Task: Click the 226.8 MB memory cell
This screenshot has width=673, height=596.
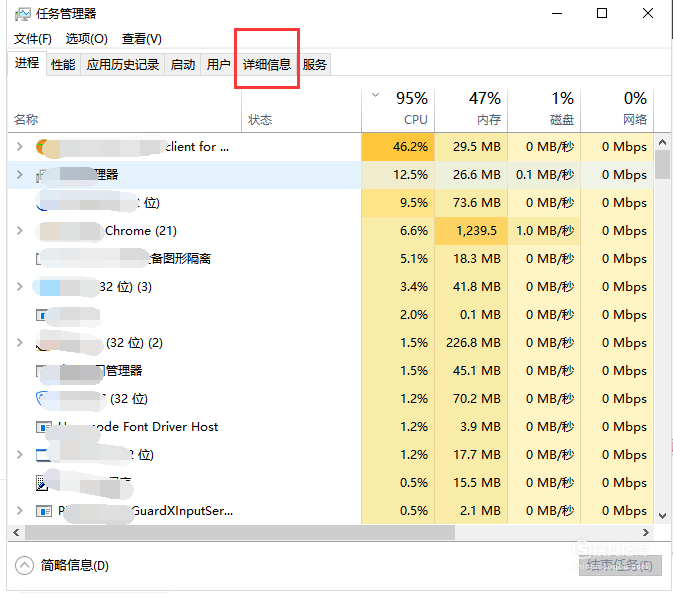Action: tap(471, 343)
